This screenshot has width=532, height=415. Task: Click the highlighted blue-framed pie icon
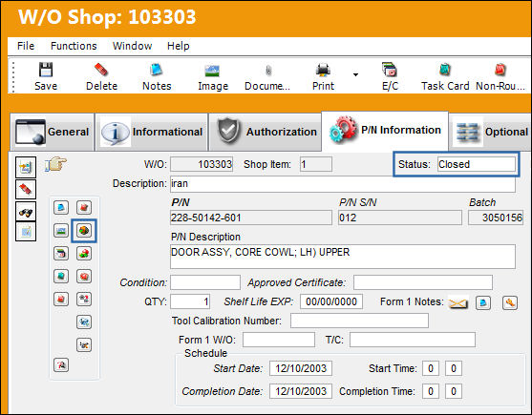point(84,231)
